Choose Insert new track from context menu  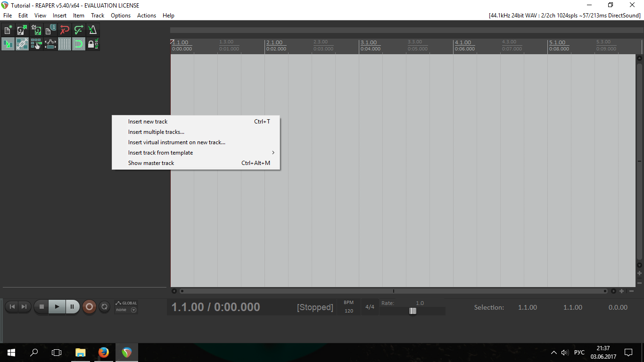[x=196, y=122]
